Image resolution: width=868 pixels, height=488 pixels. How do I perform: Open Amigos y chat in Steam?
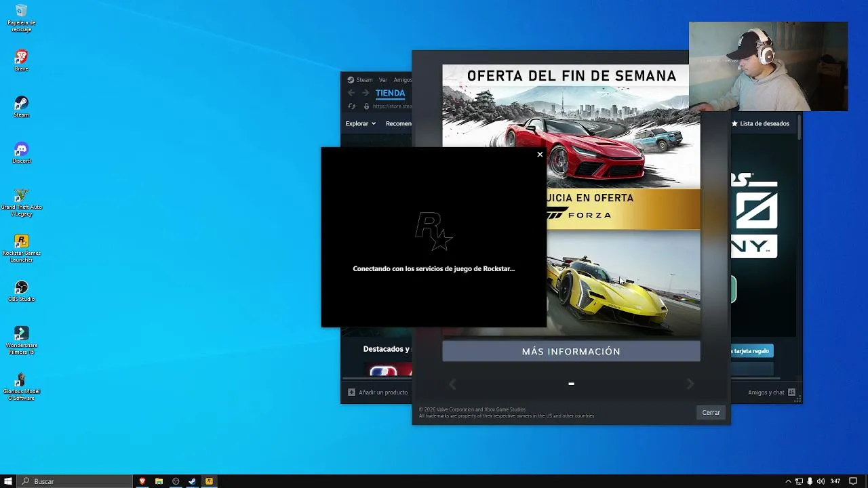coord(772,392)
